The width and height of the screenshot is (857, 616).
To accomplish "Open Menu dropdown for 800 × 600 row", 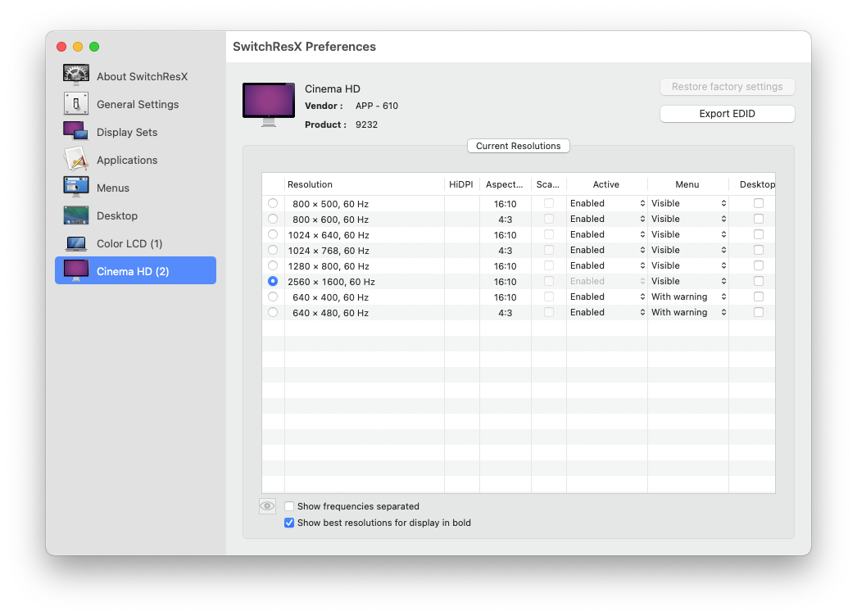I will (688, 219).
